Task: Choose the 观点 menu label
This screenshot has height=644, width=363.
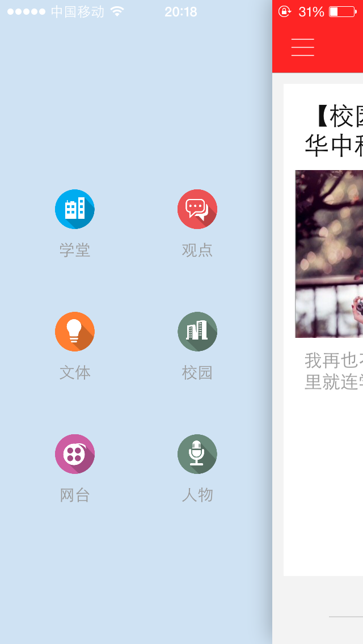Action: [x=197, y=250]
